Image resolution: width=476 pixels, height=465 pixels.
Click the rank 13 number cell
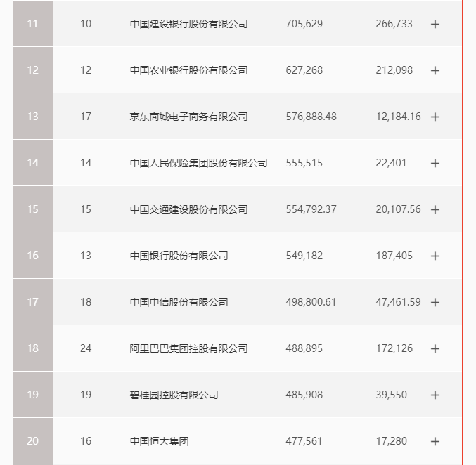pyautogui.click(x=33, y=117)
